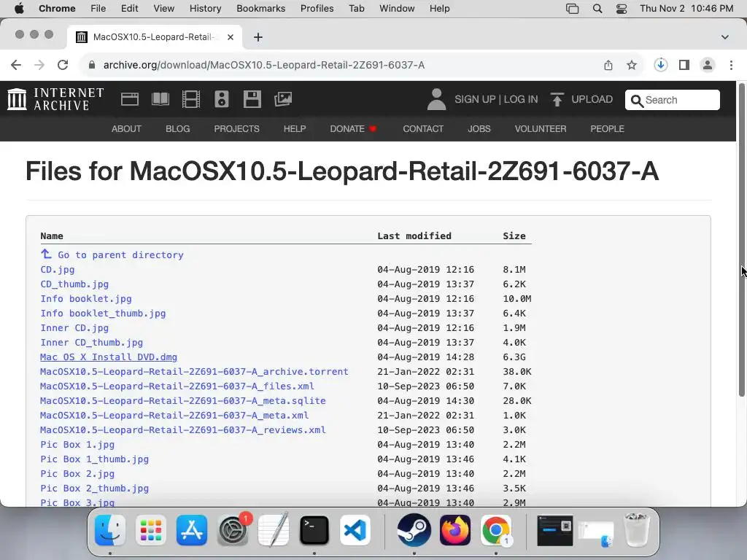Download the _archive.torrent file
The width and height of the screenshot is (747, 560).
(x=194, y=371)
